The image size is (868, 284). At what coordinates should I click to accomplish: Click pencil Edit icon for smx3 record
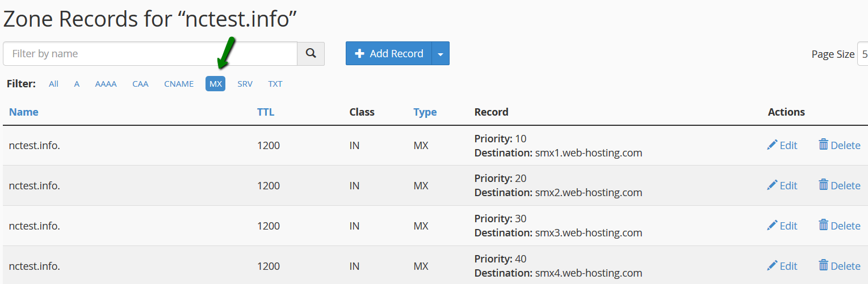pos(772,226)
